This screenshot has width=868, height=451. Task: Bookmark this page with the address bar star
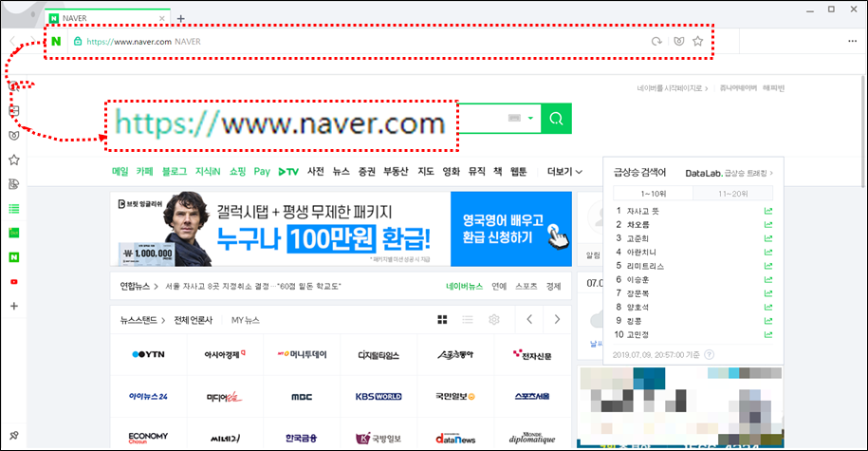pyautogui.click(x=698, y=42)
